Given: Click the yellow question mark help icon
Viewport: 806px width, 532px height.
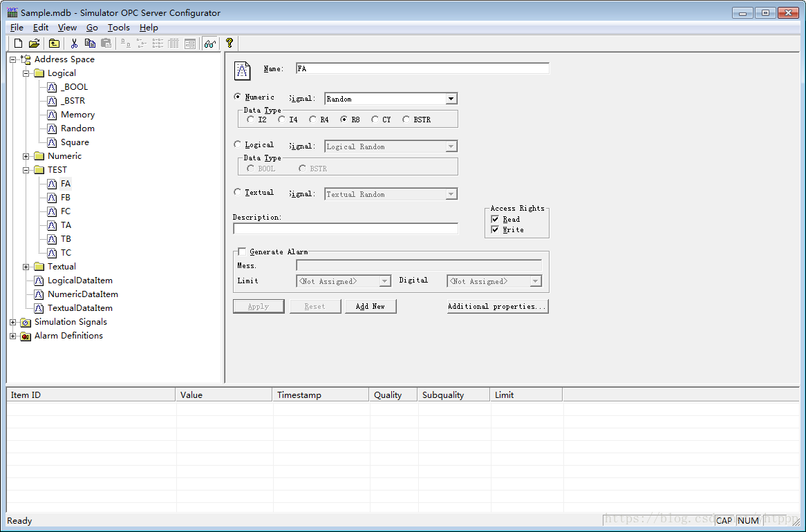Looking at the screenshot, I should click(x=229, y=43).
